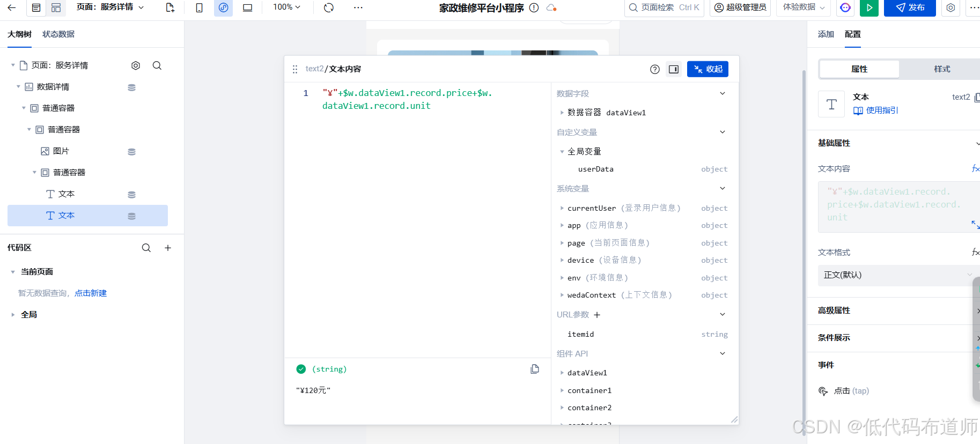Click the 文本内容 expression preview box
Screen dimensions: 980x444
click(x=898, y=207)
